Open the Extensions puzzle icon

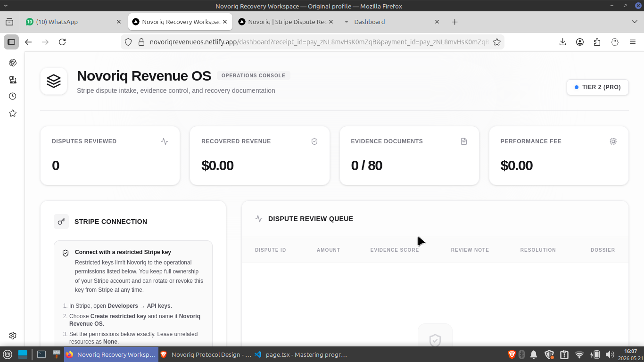coord(597,42)
